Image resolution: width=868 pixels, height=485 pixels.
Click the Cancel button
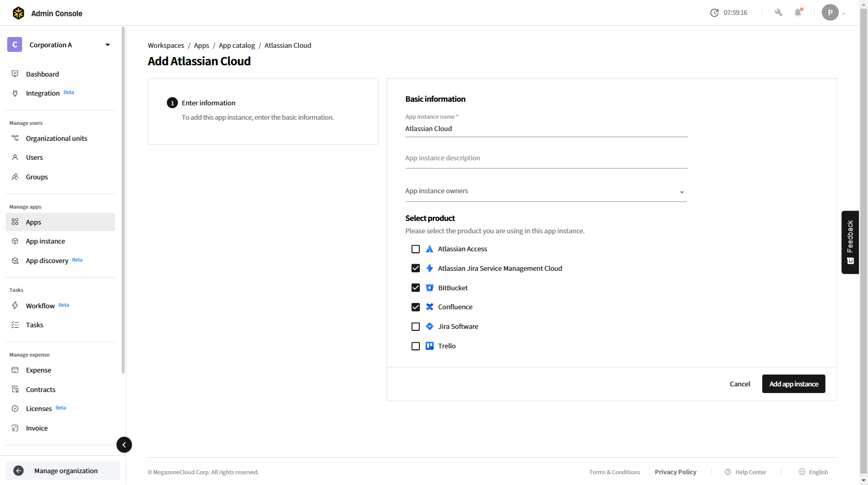[x=740, y=384]
